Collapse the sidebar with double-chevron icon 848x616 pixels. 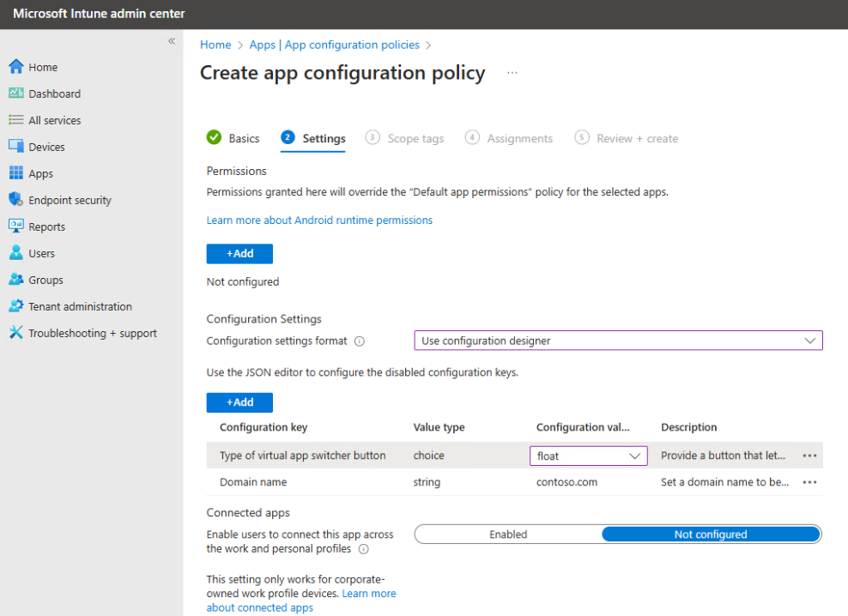pyautogui.click(x=172, y=41)
